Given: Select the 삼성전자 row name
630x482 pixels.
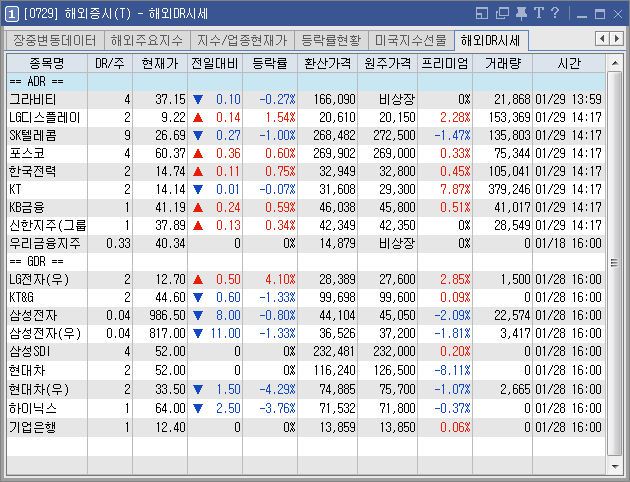Looking at the screenshot, I should pyautogui.click(x=33, y=315).
